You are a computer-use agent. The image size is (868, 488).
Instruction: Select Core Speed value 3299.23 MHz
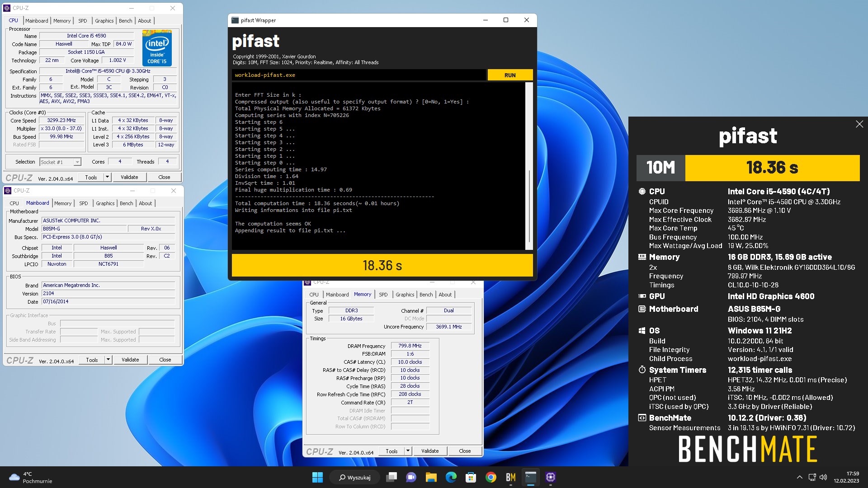point(61,121)
